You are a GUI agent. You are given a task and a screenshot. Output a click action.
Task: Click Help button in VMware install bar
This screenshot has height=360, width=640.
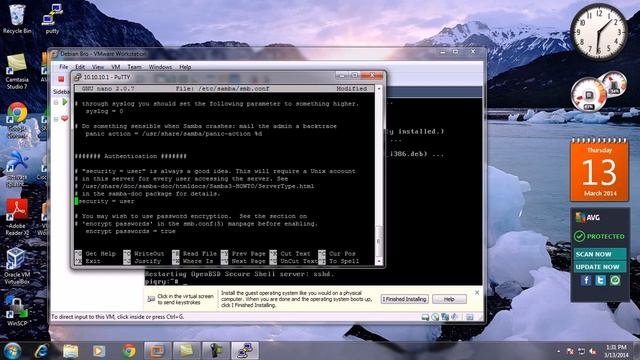point(449,299)
